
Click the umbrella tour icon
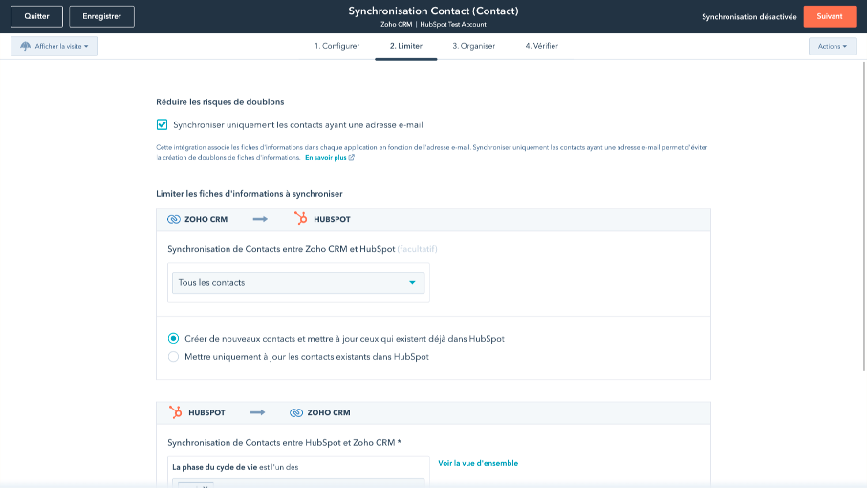(26, 47)
